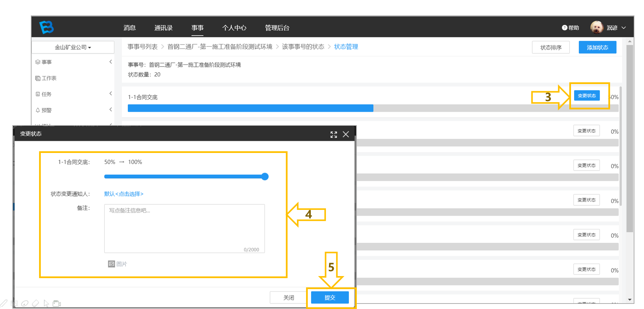Click the video camera icon at bottom left
Screen dimensions: 644x309
(57, 304)
